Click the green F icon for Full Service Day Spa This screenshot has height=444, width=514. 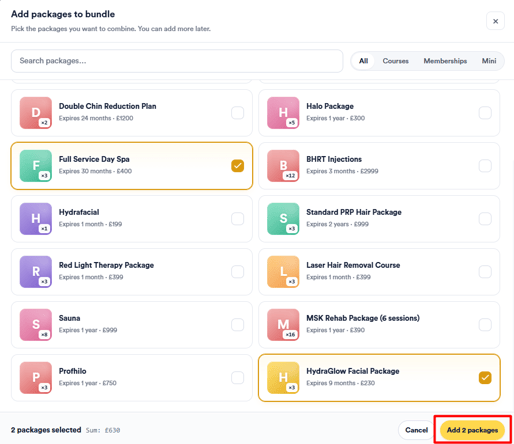pos(36,166)
